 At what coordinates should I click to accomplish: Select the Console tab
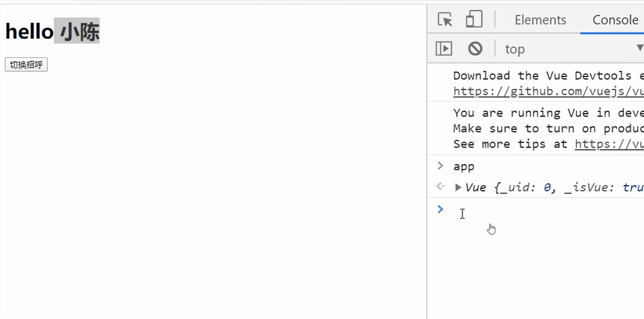[x=616, y=20]
